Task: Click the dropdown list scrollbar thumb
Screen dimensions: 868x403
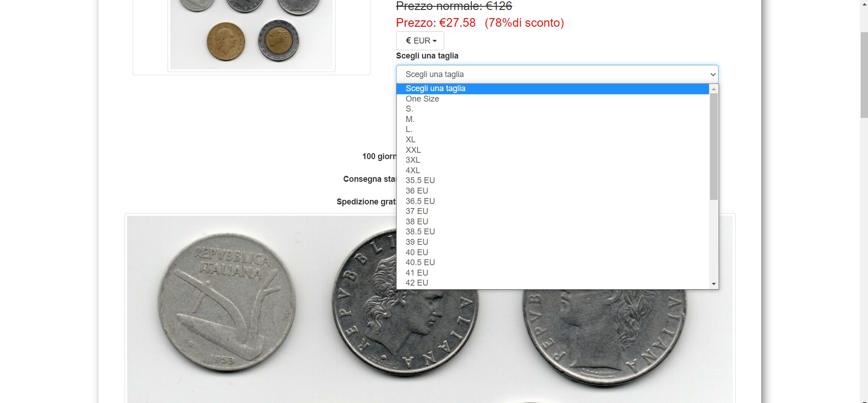Action: coord(714,146)
